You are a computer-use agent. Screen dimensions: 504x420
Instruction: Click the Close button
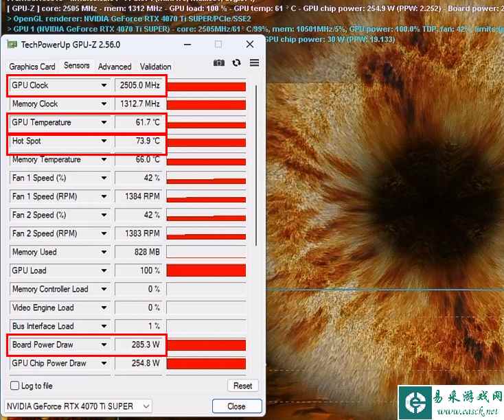237,406
